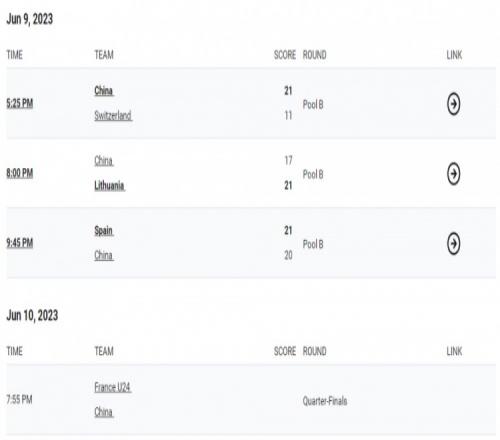Click China in the 8:00 PM game
Image resolution: width=500 pixels, height=440 pixels.
[104, 161]
